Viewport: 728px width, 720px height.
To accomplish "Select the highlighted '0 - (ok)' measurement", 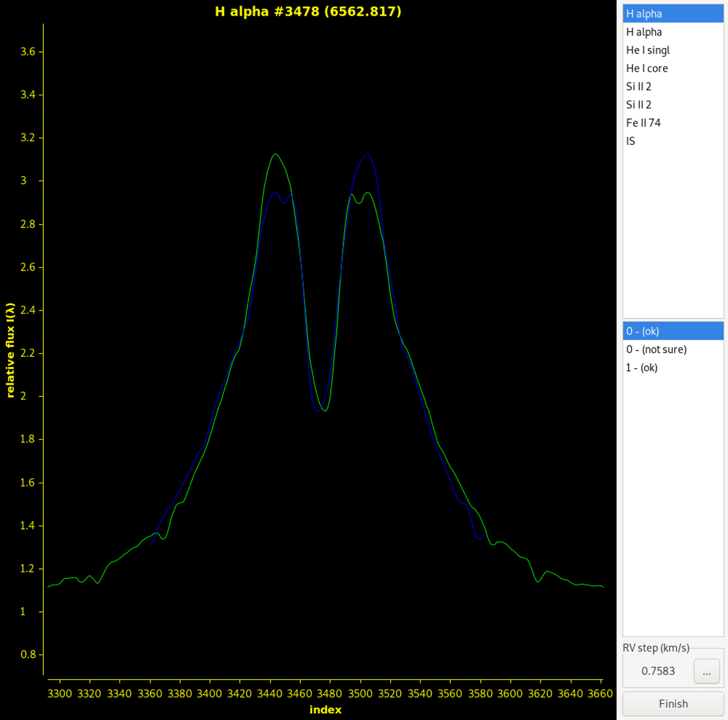I will pyautogui.click(x=642, y=331).
